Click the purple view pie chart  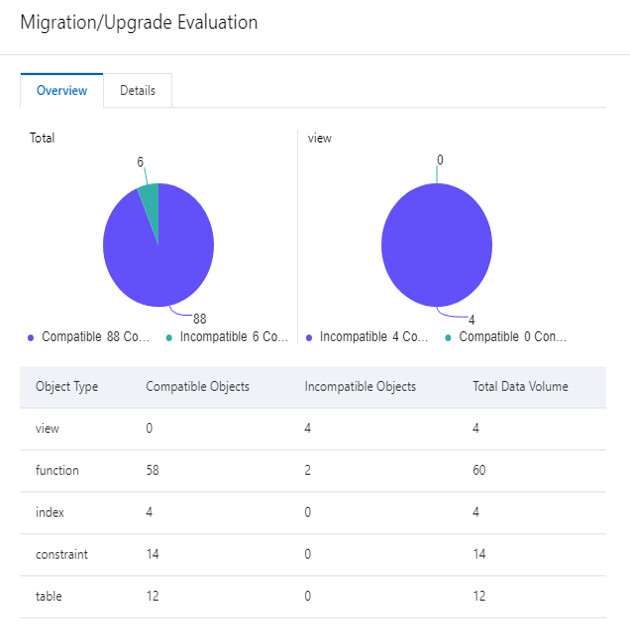pos(436,246)
